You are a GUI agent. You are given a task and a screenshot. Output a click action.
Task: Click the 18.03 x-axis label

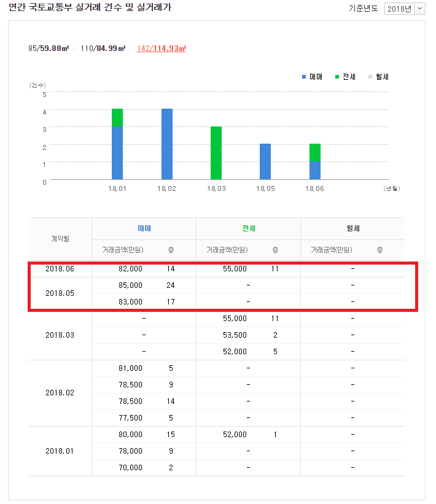pos(216,188)
